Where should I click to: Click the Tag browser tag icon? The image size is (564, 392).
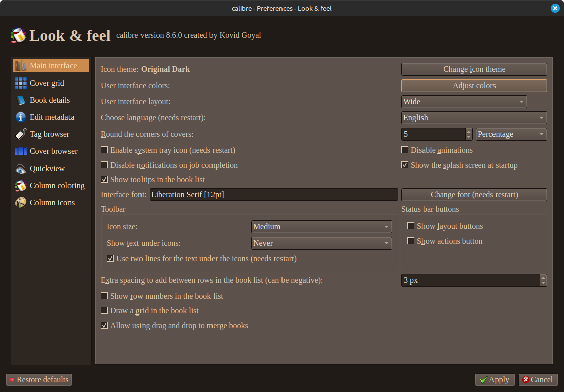[21, 134]
